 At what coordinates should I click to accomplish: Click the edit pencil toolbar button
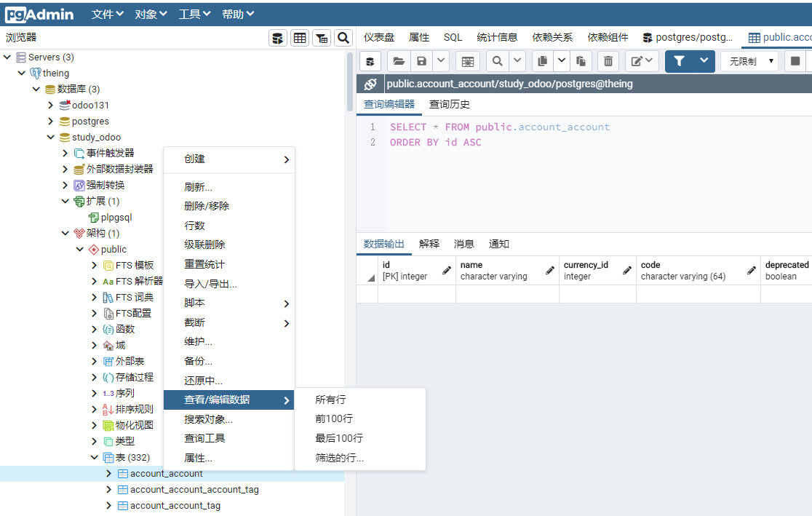[642, 61]
